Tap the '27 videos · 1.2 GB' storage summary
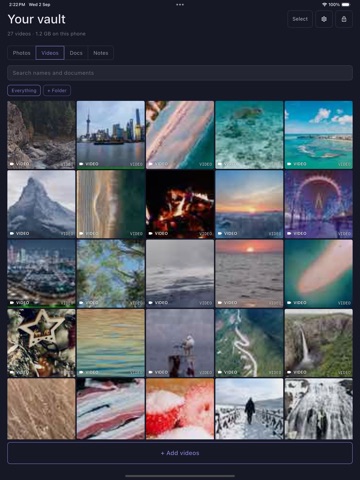 (47, 34)
